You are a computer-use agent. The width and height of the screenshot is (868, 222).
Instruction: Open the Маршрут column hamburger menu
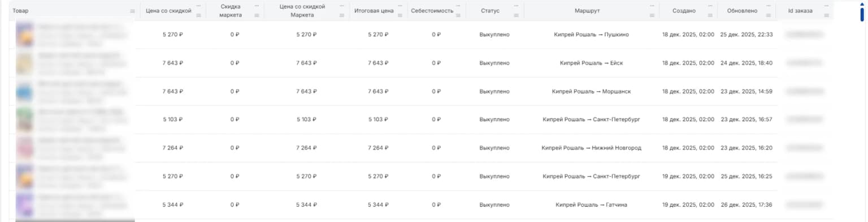pos(652,15)
